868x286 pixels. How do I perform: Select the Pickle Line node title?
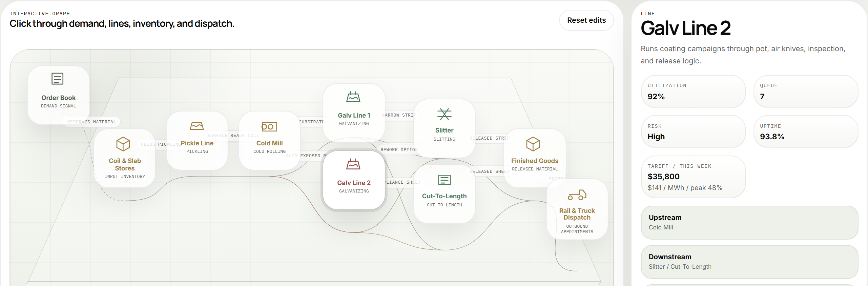pyautogui.click(x=197, y=143)
